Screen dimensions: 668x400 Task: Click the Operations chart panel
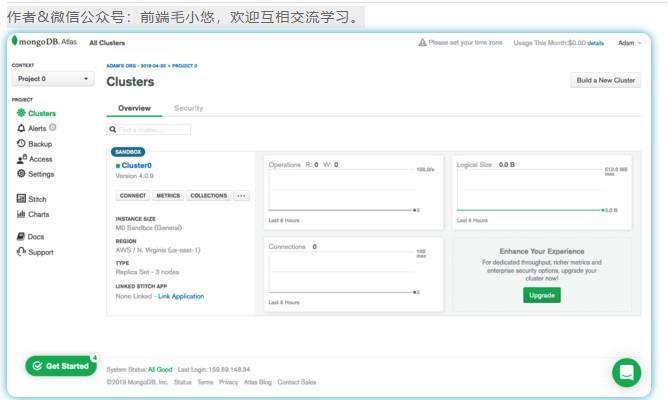(353, 193)
